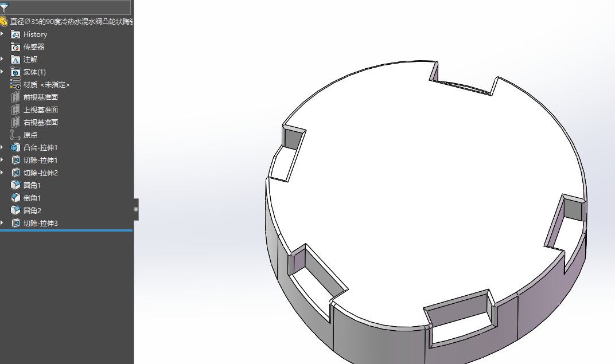
Task: Click the 圆角1 fillet icon
Action: [x=15, y=185]
